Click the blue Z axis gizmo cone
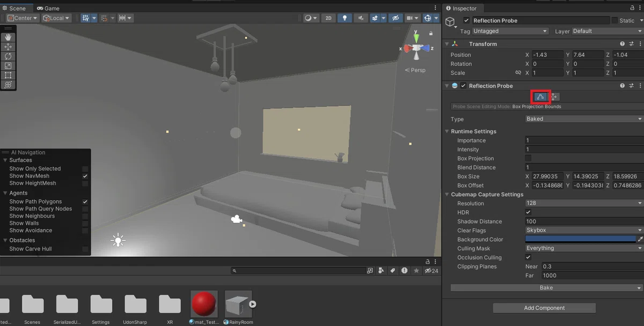This screenshot has height=326, width=644. click(x=426, y=48)
